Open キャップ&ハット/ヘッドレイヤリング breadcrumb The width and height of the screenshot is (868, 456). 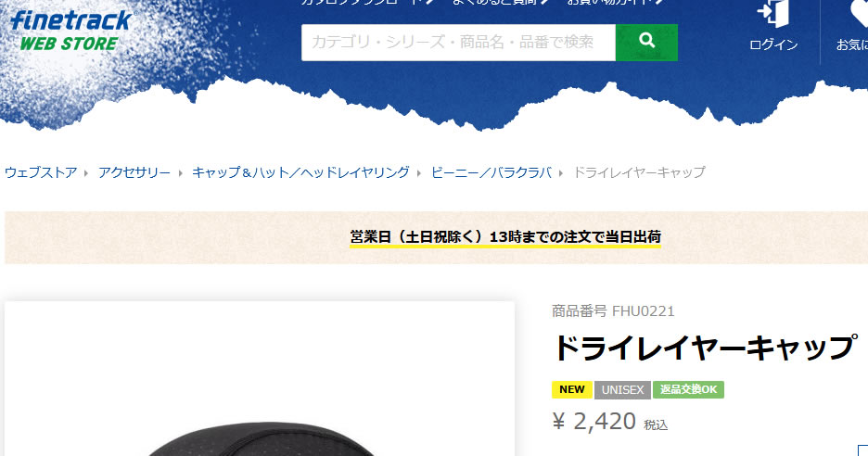(300, 172)
